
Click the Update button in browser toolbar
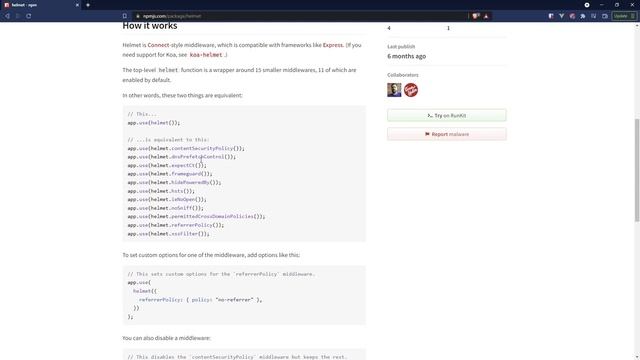[x=621, y=16]
